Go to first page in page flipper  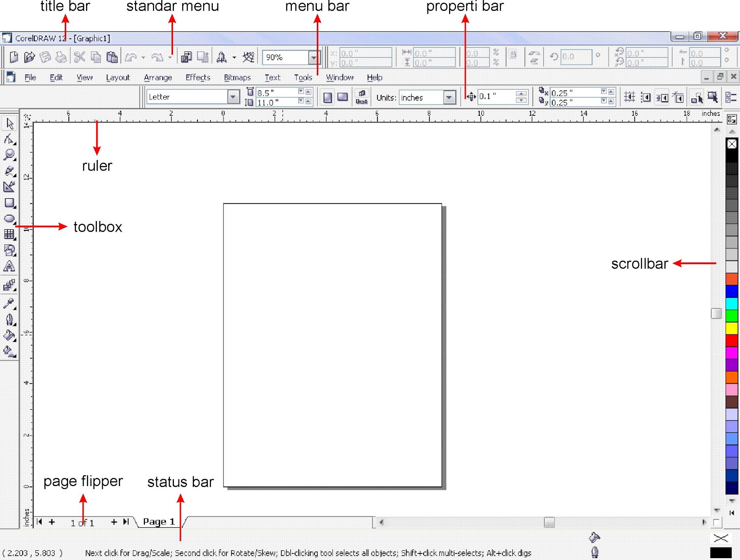click(39, 522)
